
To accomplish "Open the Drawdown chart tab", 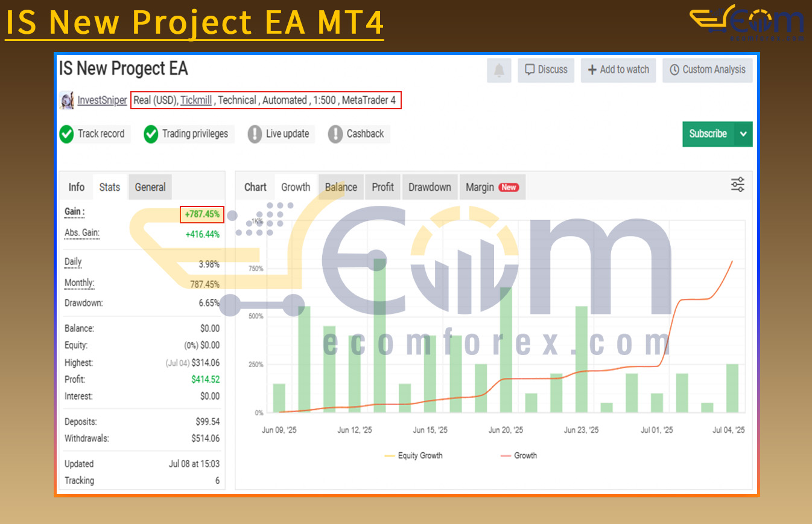I will tap(430, 187).
